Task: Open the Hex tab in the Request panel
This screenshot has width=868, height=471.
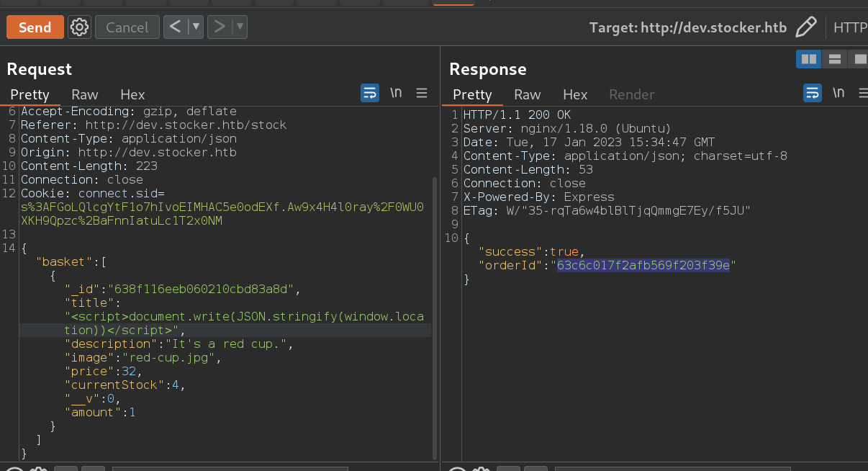Action: 132,94
